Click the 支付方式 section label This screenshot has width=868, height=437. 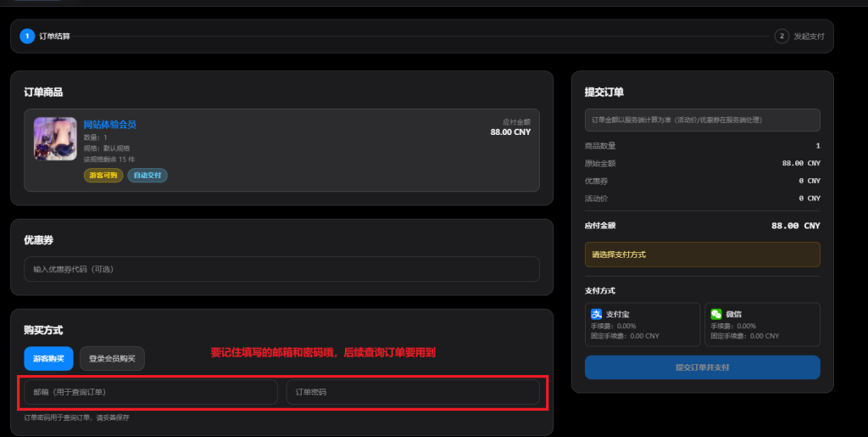pyautogui.click(x=600, y=291)
